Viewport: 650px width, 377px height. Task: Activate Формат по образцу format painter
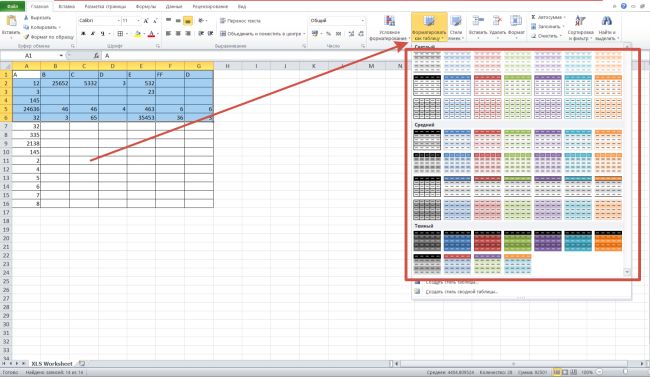[x=49, y=37]
